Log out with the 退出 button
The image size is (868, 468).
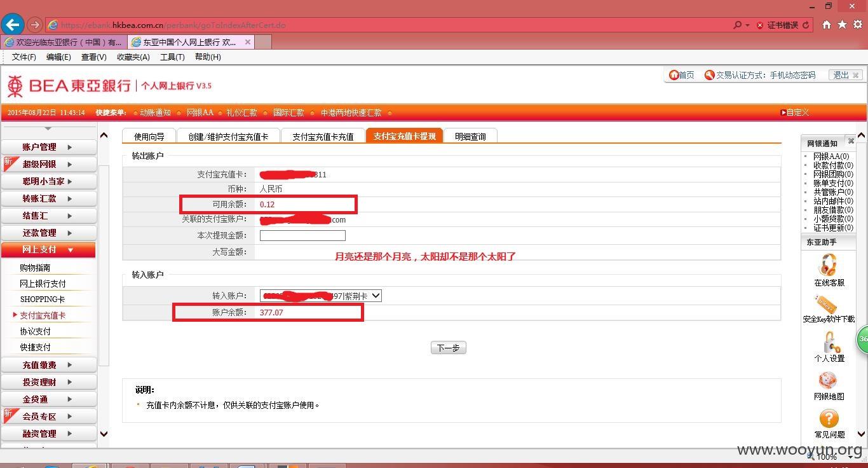click(846, 75)
